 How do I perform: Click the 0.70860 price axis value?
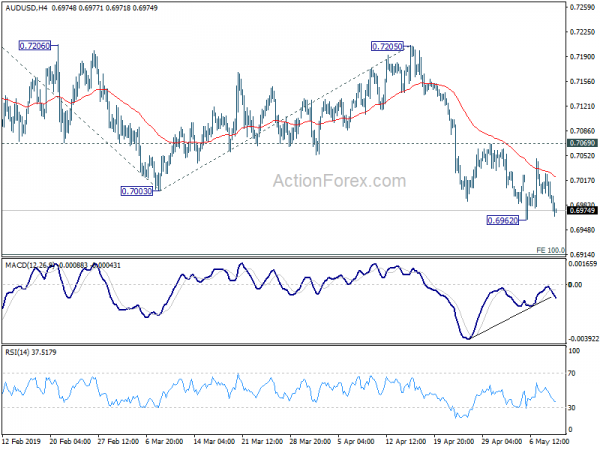click(582, 131)
